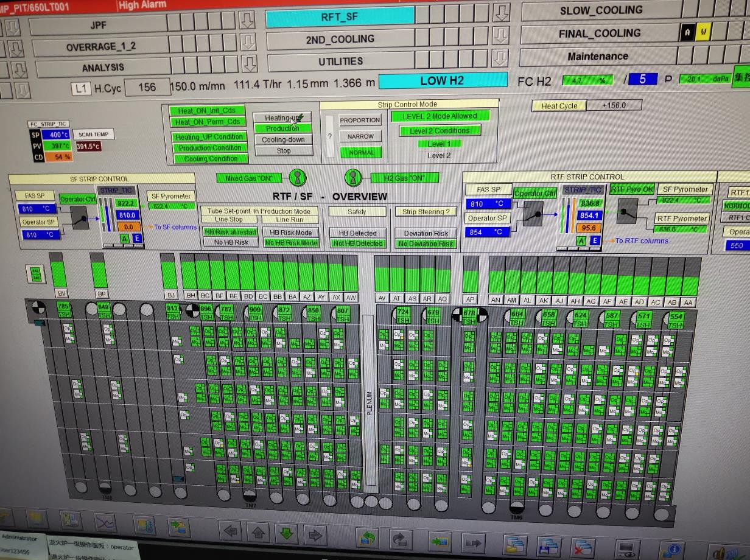This screenshot has height=560, width=750.
Task: Click the RTF pyrometer selector switch icon
Action: point(626,211)
